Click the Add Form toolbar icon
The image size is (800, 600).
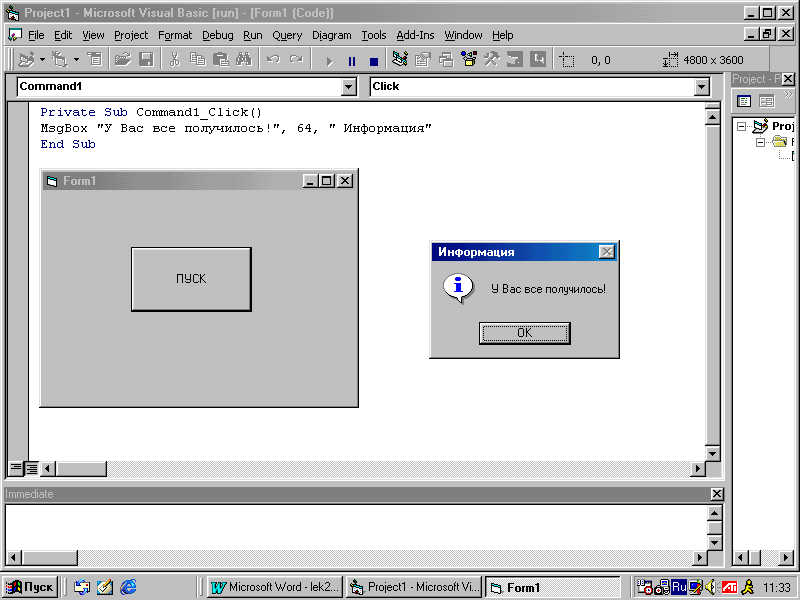(60, 60)
